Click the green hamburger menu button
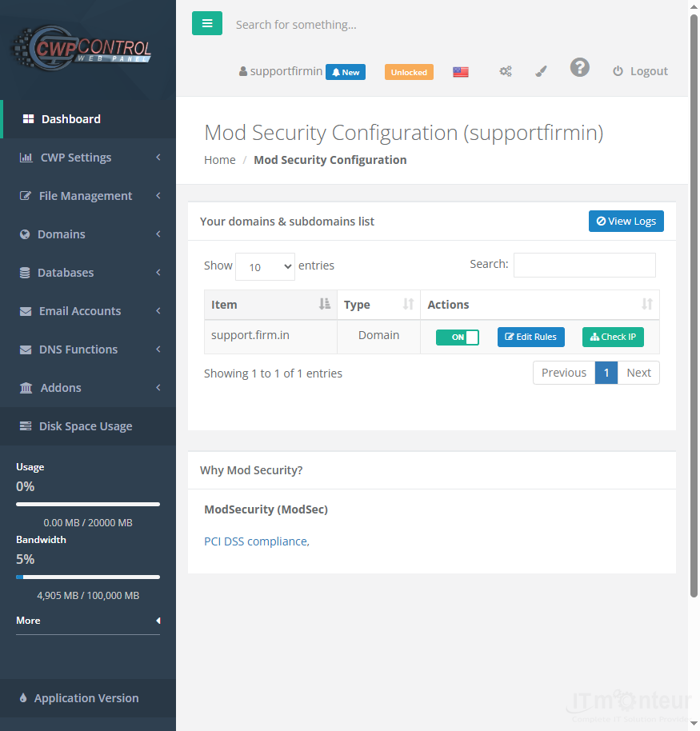700x731 pixels. point(207,23)
